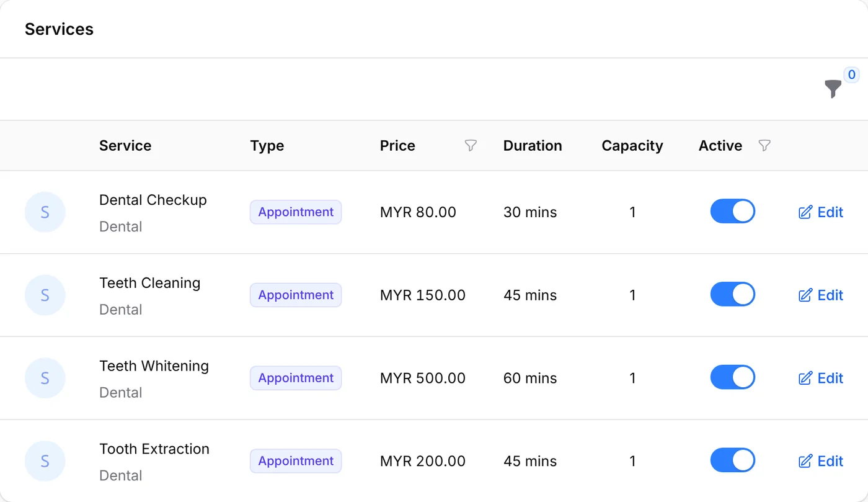Click the MYR 200.00 price cell
The height and width of the screenshot is (502, 868).
[x=423, y=461]
